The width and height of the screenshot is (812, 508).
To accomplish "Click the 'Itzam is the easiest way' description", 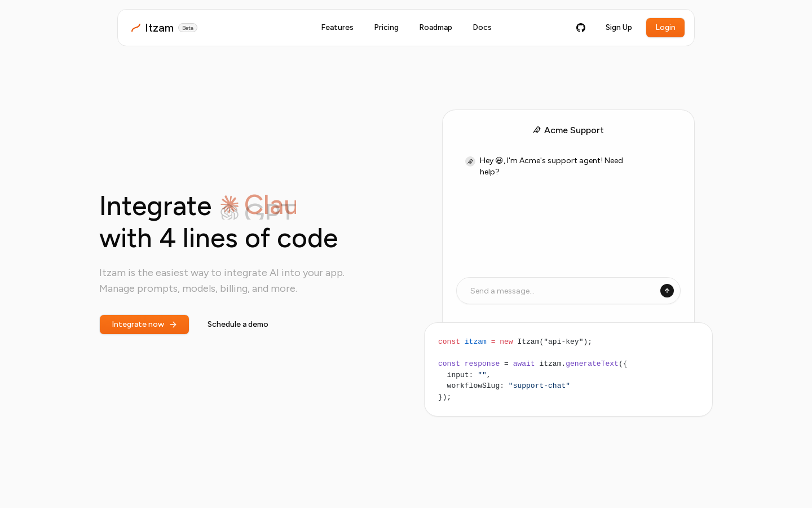I will pos(222,273).
